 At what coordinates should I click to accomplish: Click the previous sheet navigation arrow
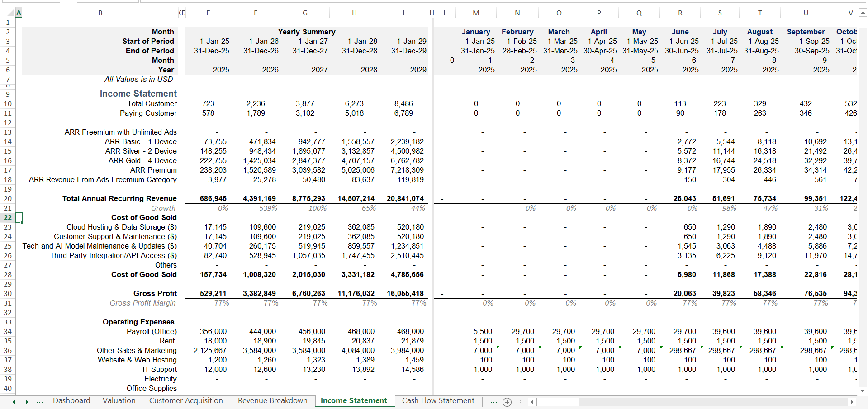14,402
